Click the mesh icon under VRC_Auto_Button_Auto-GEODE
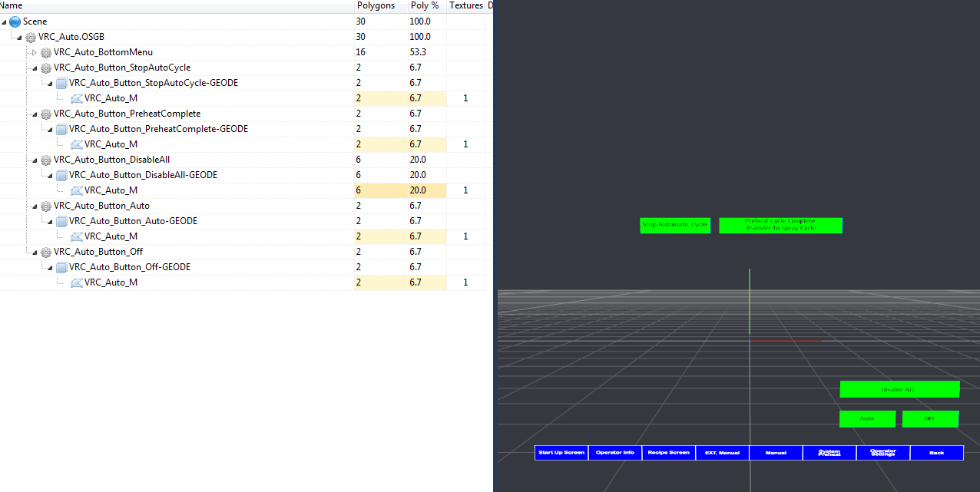Image resolution: width=980 pixels, height=492 pixels. coord(76,236)
